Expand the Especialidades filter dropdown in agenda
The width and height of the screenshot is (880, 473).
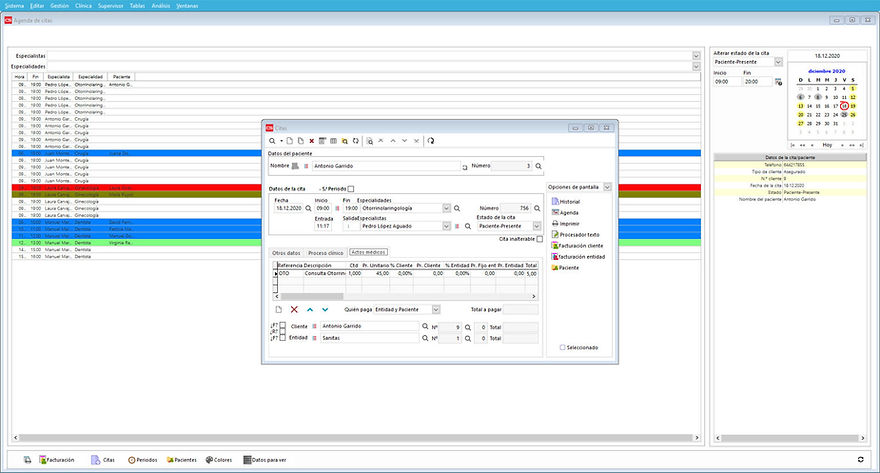coord(696,66)
